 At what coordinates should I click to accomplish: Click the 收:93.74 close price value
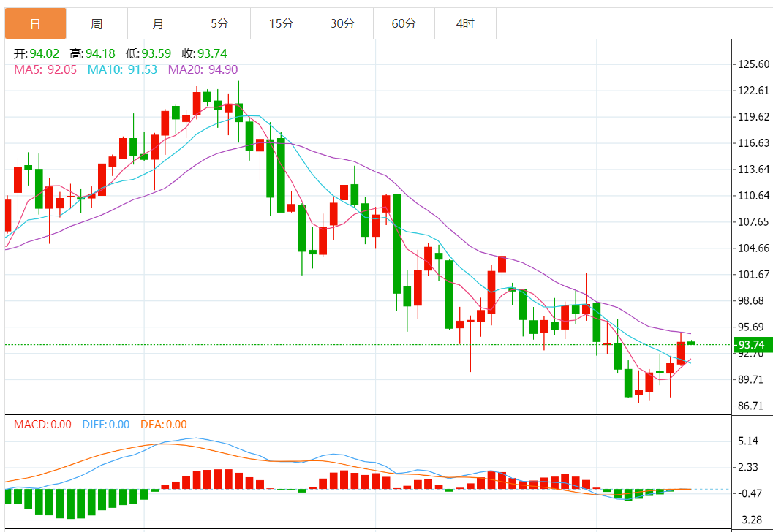[205, 53]
